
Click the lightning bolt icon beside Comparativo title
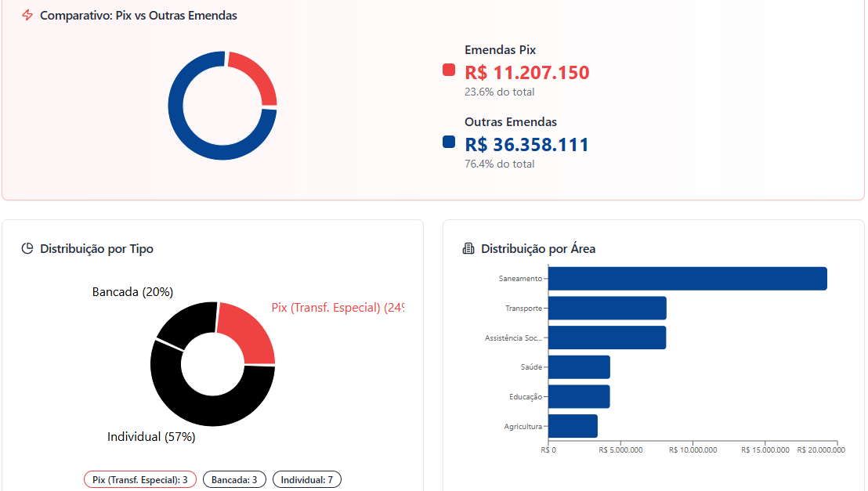coord(27,16)
